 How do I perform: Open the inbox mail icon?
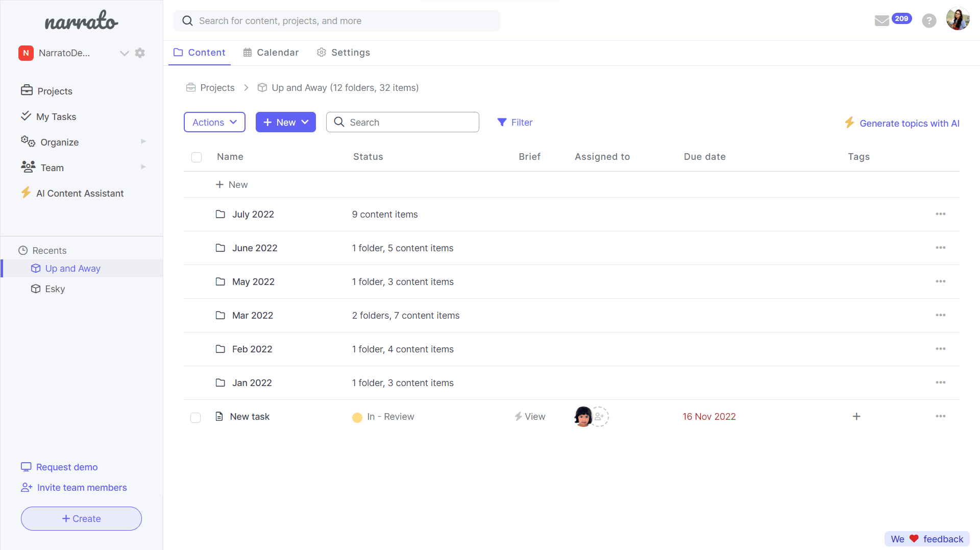(881, 20)
